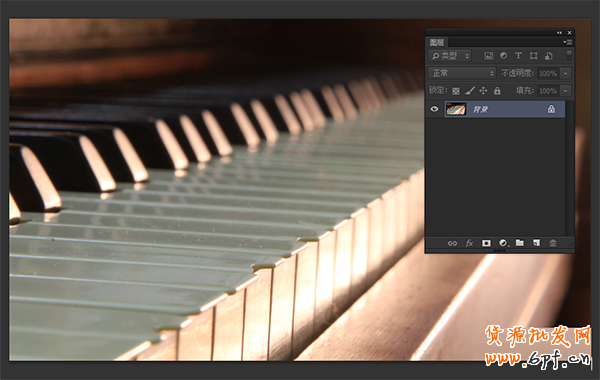Click the delete layer trash icon
Image resolution: width=600 pixels, height=380 pixels.
click(553, 243)
